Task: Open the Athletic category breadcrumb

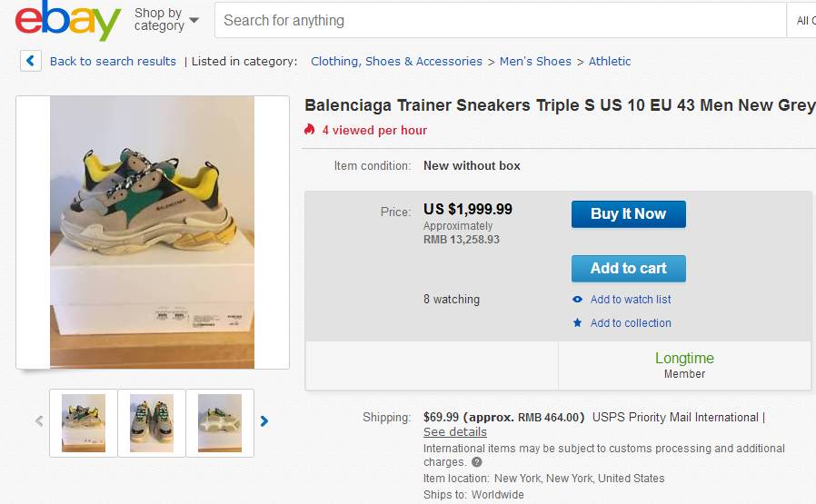Action: [x=610, y=62]
